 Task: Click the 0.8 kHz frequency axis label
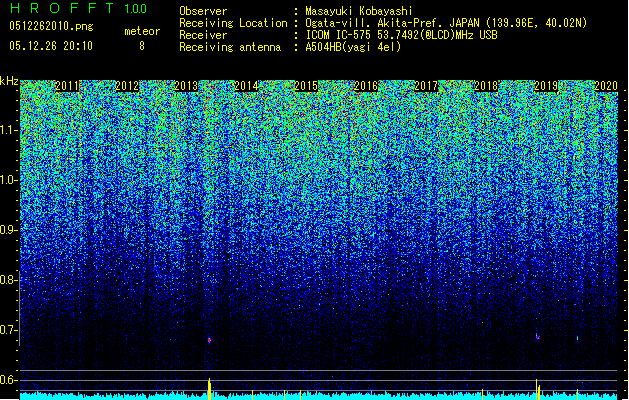(9, 280)
